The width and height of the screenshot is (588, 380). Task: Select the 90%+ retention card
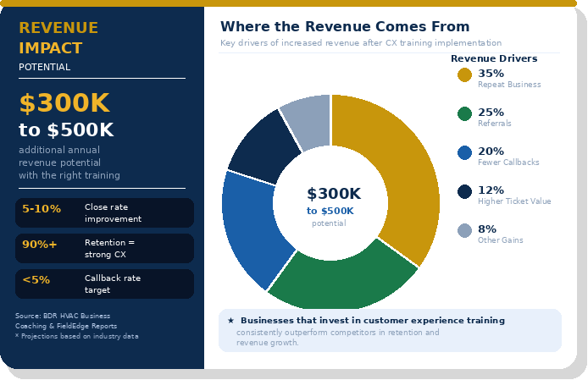[104, 248]
